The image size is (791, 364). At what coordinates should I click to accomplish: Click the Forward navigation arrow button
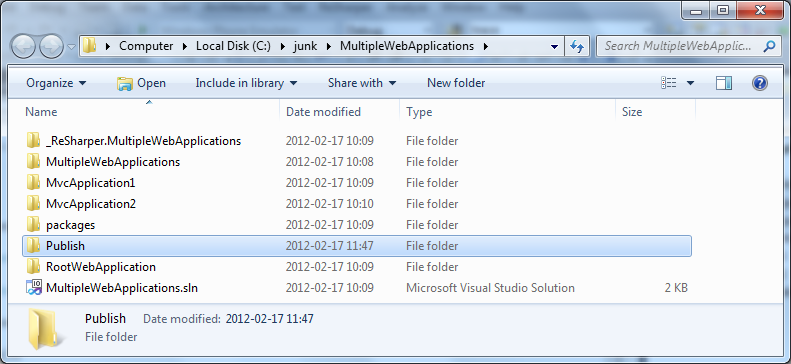(x=51, y=46)
